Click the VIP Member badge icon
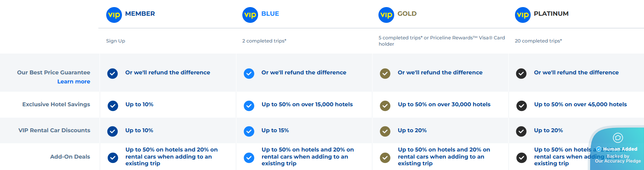Image resolution: width=644 pixels, height=170 pixels. tap(114, 15)
